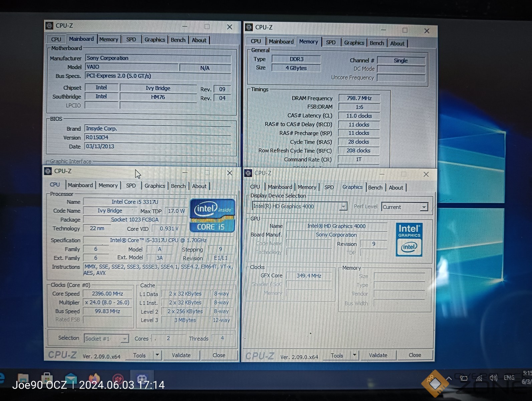The image size is (532, 401).
Task: Click the CPU-Z title icon in the processor window
Action: pyautogui.click(x=48, y=171)
